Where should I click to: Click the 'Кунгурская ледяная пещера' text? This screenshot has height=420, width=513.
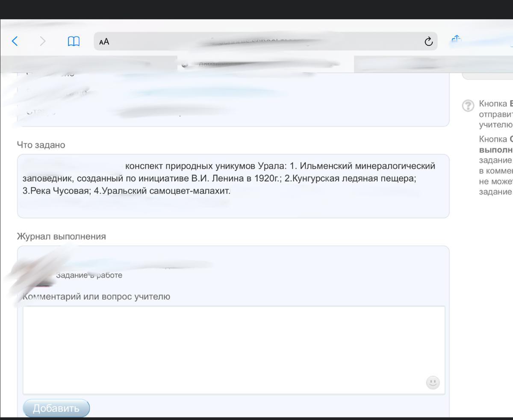pos(353,178)
